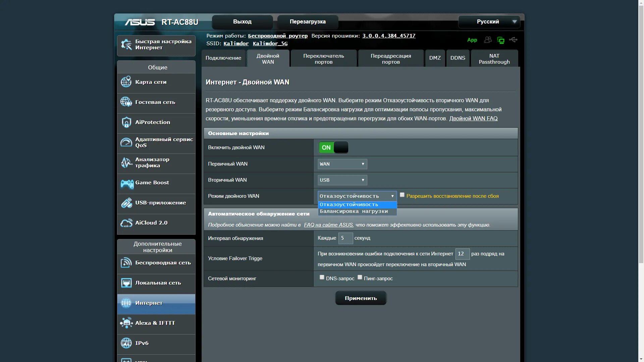
Task: Choose Балансировка нагрузки option in the list
Action: coord(357,211)
